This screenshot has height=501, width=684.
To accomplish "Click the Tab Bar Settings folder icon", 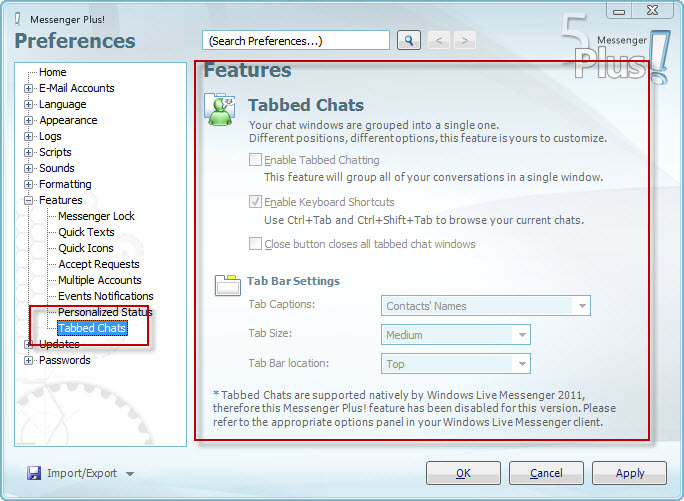I will click(x=227, y=285).
